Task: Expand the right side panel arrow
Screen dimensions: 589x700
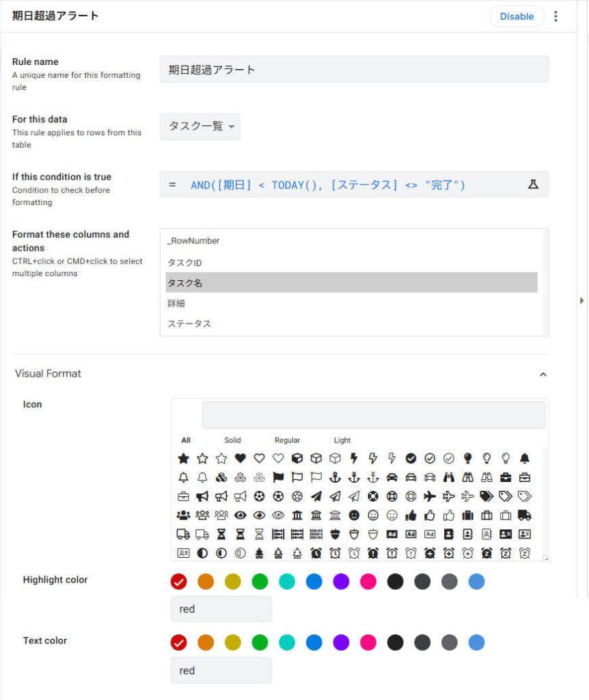Action: (x=582, y=300)
